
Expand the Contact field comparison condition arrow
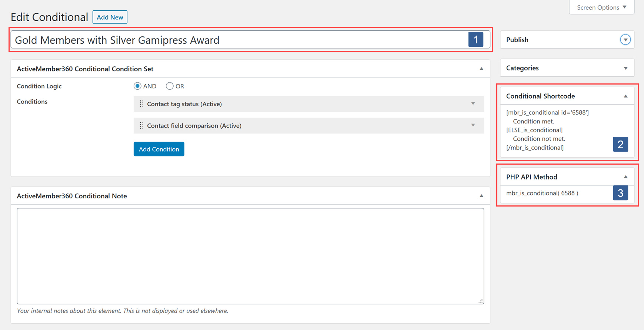click(x=473, y=125)
